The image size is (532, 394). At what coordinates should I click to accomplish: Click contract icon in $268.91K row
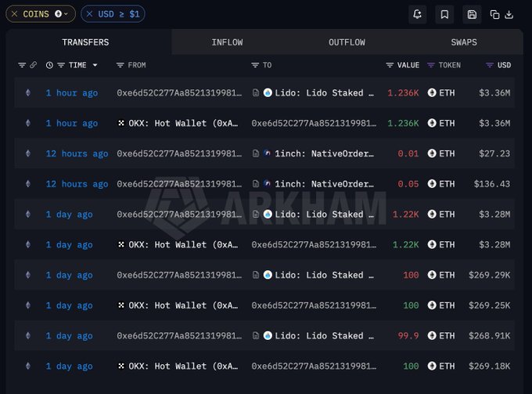(x=256, y=335)
